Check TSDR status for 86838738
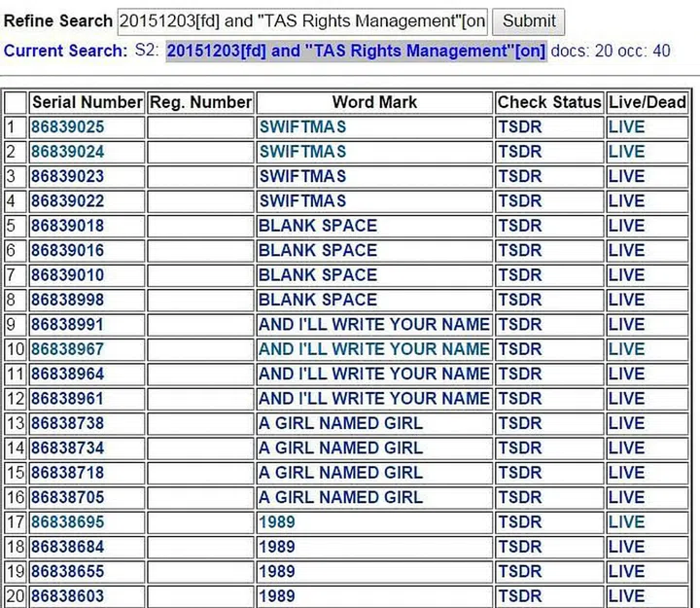This screenshot has height=608, width=700. [x=520, y=423]
